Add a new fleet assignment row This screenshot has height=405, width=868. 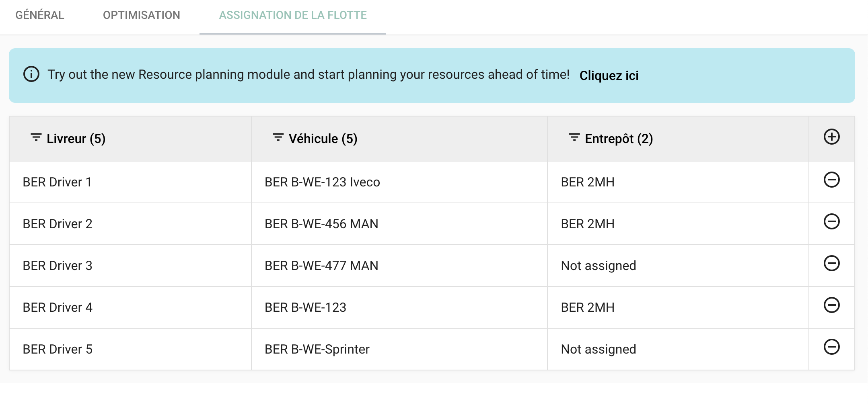pos(831,137)
